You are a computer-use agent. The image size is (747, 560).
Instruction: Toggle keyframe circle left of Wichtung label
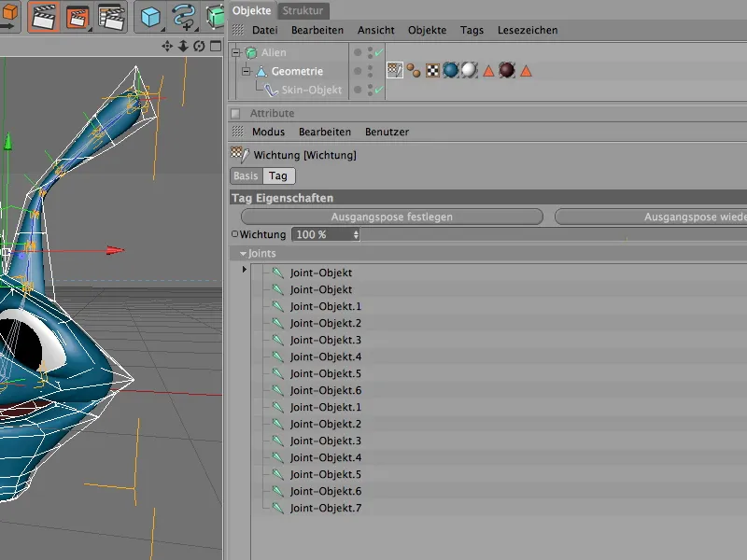pos(234,234)
